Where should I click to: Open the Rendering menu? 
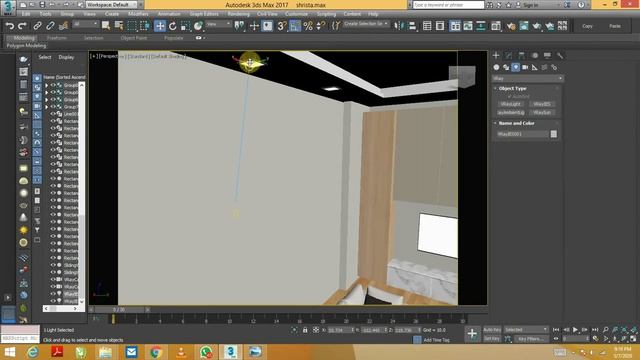pyautogui.click(x=238, y=14)
